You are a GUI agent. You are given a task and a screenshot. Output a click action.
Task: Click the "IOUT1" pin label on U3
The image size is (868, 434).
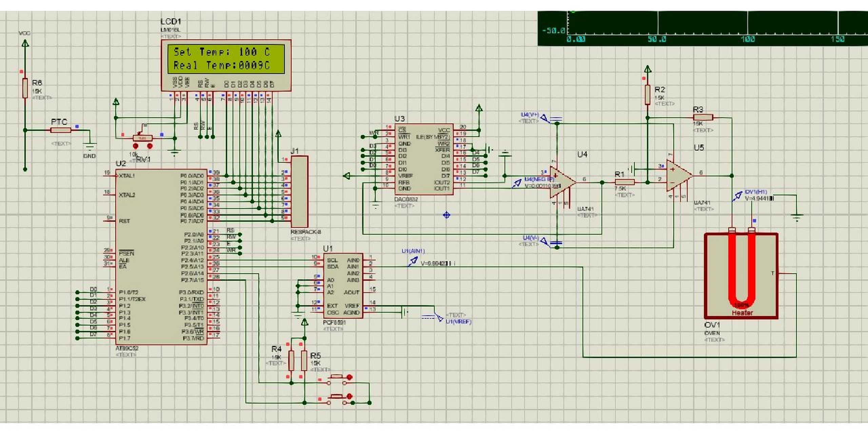click(x=442, y=189)
